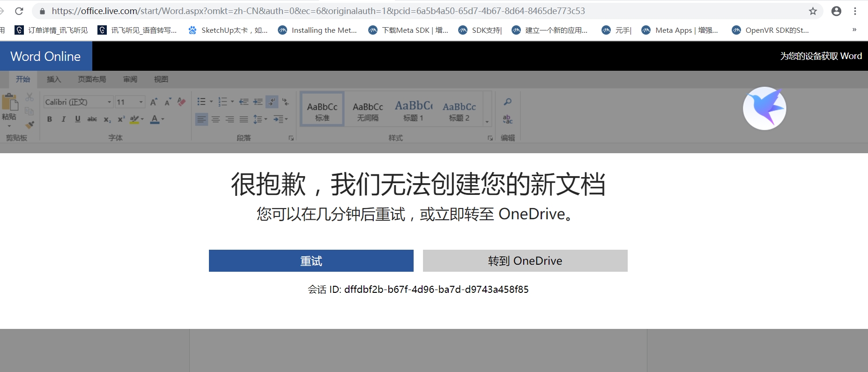The height and width of the screenshot is (372, 868).
Task: Open the Chrome three-dot menu
Action: coord(855,11)
